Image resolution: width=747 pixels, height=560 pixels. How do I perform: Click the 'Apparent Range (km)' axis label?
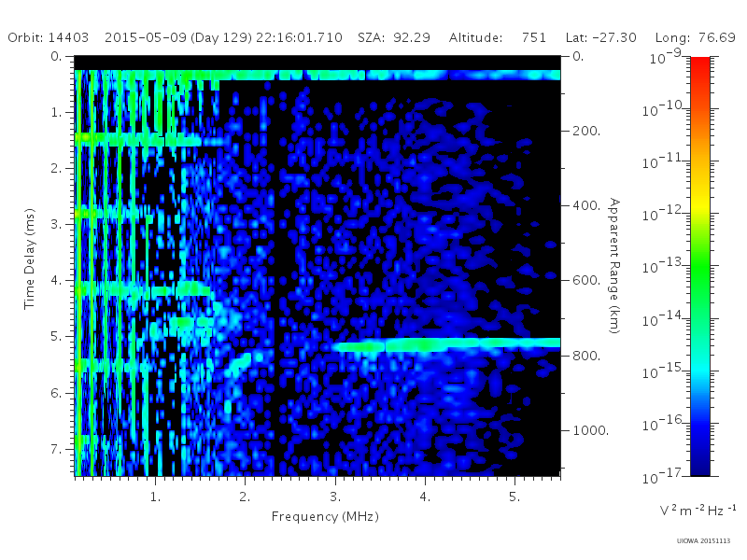[x=614, y=266]
